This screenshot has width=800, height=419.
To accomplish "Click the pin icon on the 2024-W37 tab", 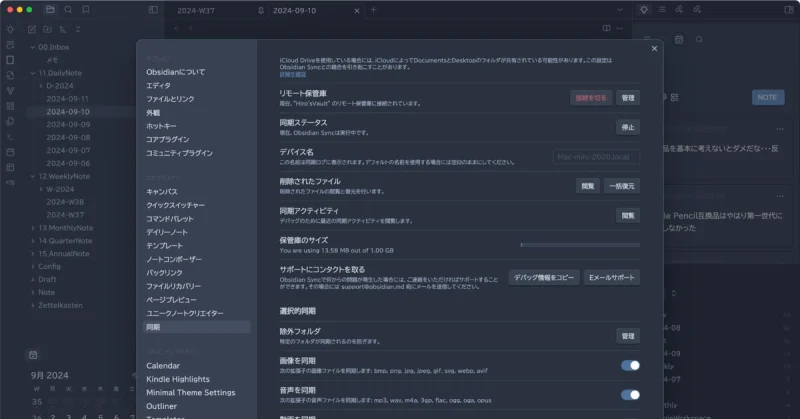I will (x=261, y=10).
